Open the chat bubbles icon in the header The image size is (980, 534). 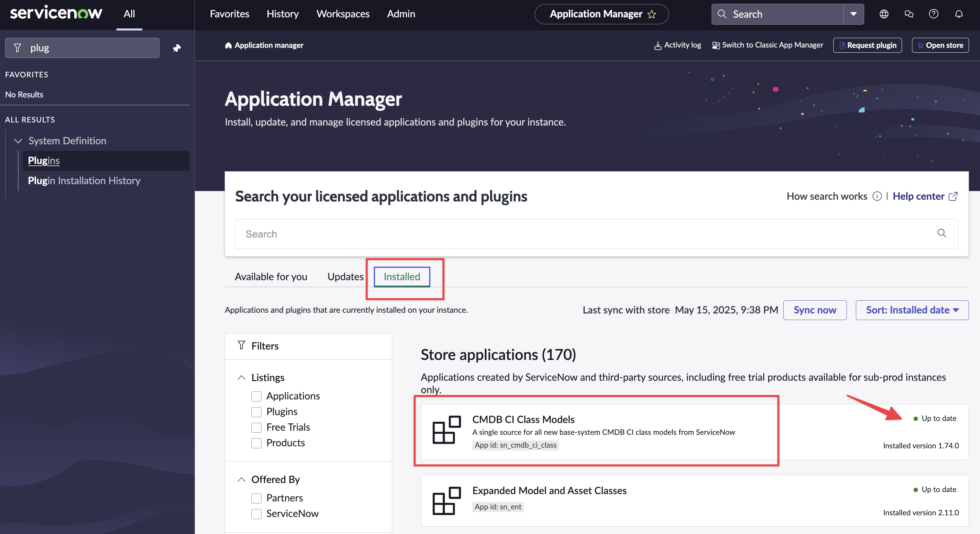tap(909, 14)
